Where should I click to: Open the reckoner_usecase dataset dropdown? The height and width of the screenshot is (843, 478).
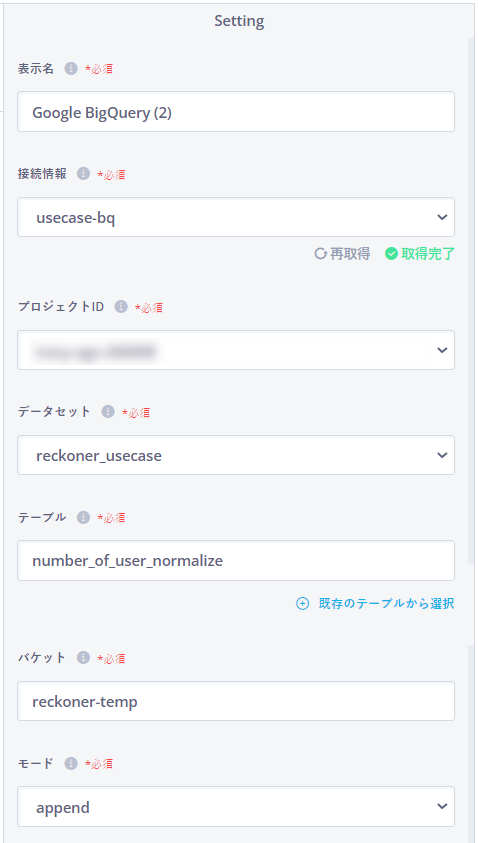236,455
